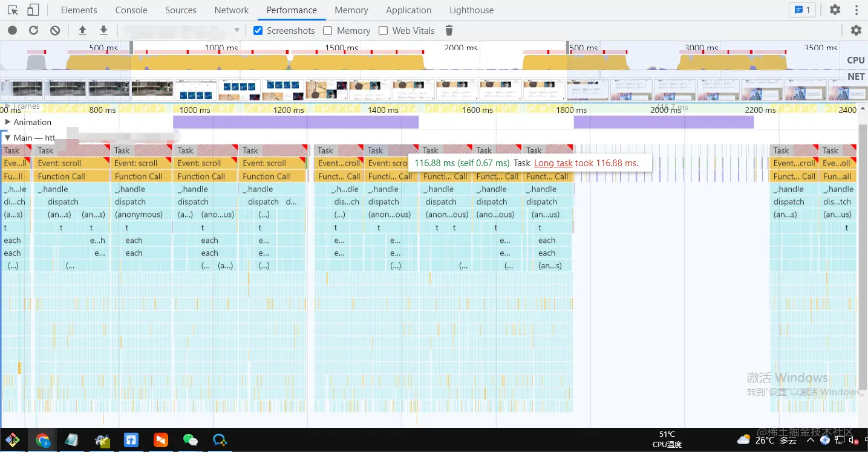Disable the Screenshots capture option
The width and height of the screenshot is (868, 452).
tap(258, 30)
